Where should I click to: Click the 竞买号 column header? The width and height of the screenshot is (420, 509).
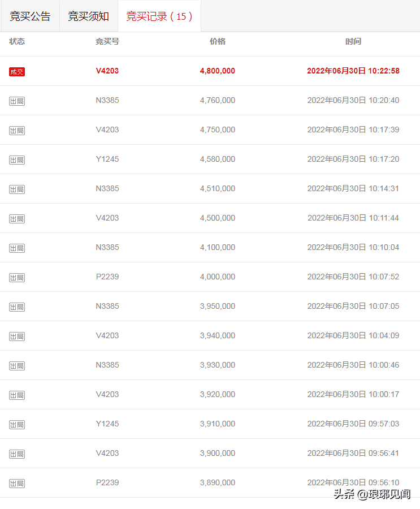point(107,41)
